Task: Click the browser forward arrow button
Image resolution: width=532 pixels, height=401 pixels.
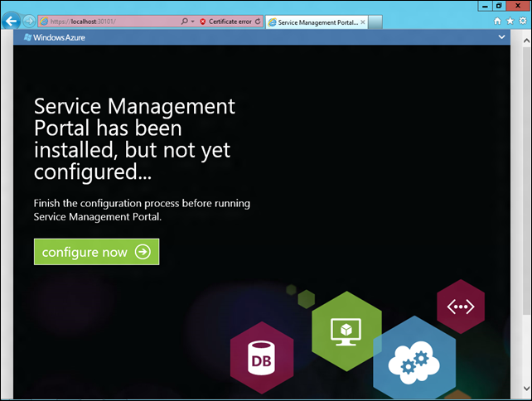Action: [x=30, y=21]
